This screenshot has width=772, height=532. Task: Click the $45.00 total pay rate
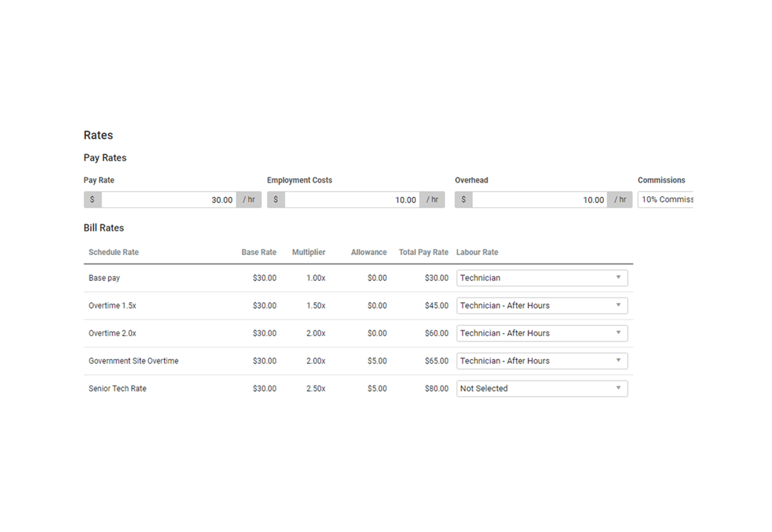[x=436, y=306]
